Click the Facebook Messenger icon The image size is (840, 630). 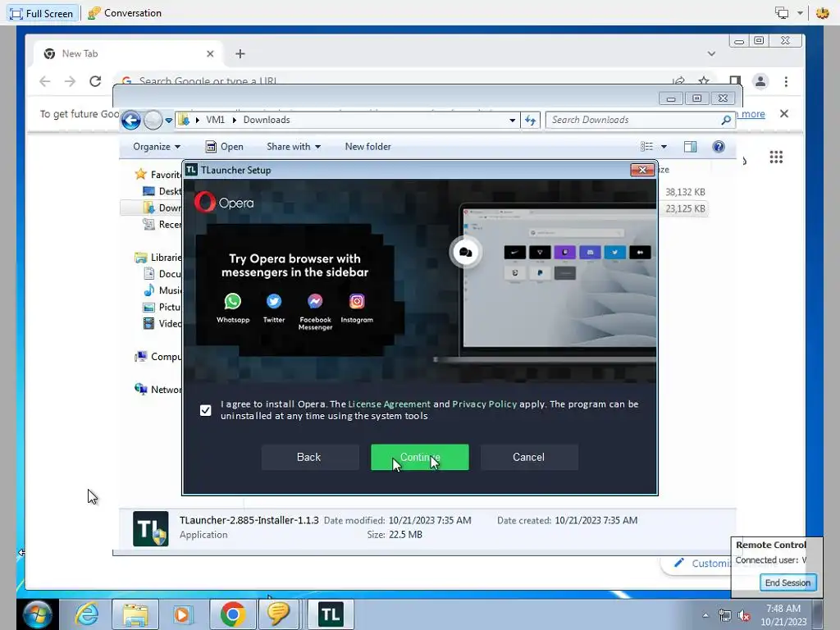(315, 302)
